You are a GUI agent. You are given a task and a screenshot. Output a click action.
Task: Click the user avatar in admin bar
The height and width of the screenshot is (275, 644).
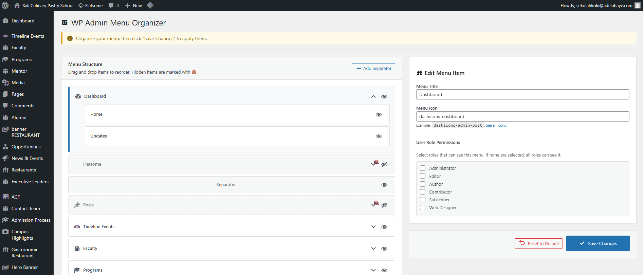638,5
